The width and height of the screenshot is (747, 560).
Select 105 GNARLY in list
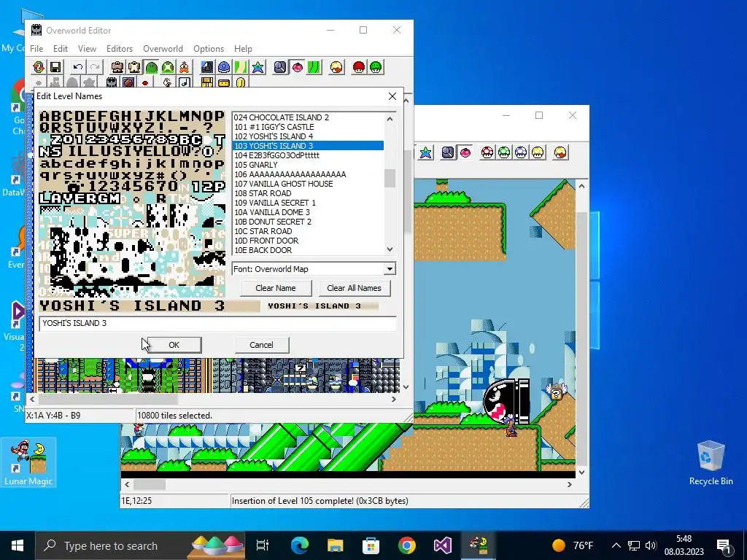pos(308,165)
